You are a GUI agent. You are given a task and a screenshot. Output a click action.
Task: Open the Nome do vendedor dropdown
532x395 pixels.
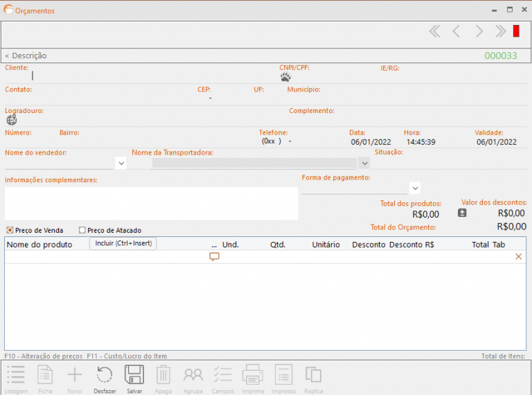coord(121,163)
